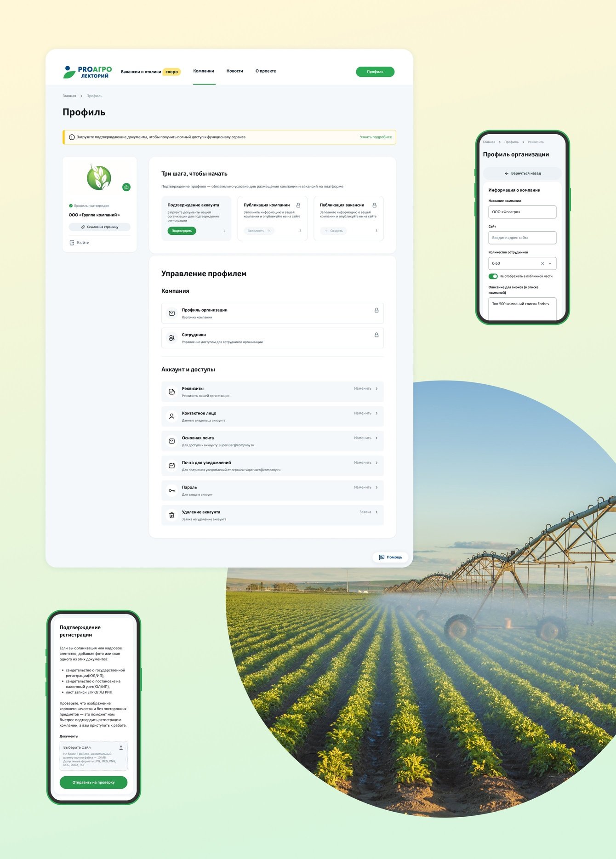Click 'Изменить' in the 'Контактное лицо' row
616x859 pixels.
[x=363, y=413]
